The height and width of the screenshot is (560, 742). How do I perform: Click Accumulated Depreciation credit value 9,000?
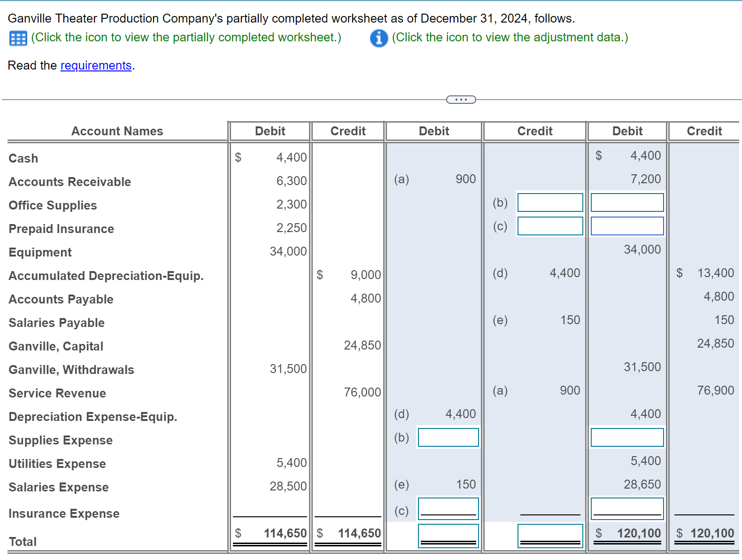click(366, 275)
